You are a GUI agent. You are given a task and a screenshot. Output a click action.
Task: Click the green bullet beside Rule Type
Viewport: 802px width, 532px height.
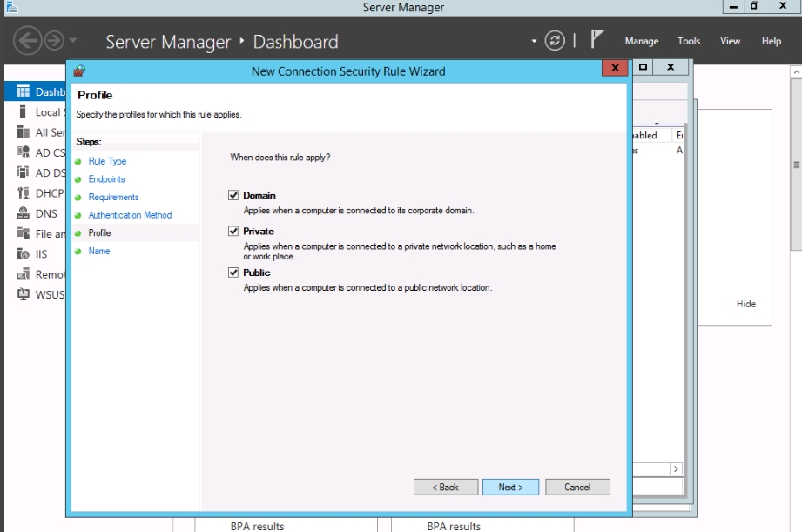click(x=78, y=162)
